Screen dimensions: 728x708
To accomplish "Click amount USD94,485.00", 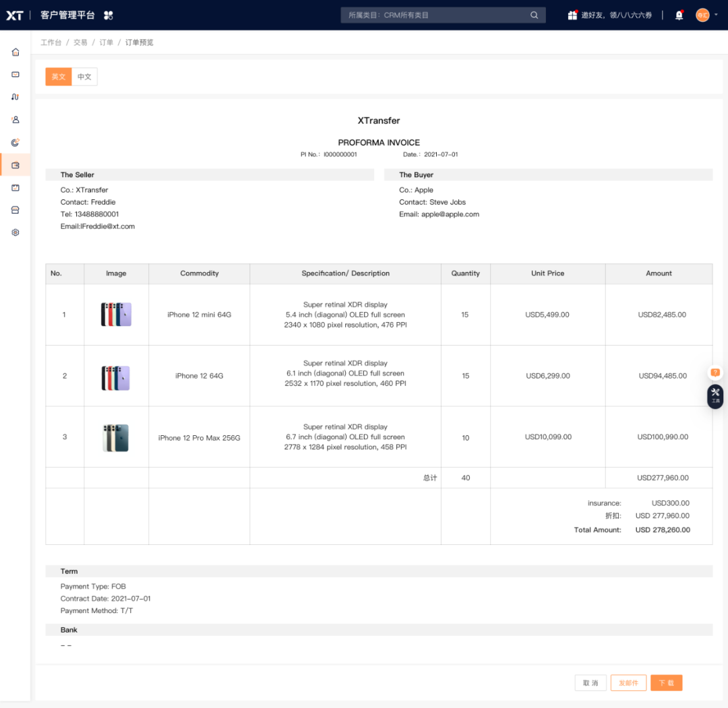I will click(663, 376).
